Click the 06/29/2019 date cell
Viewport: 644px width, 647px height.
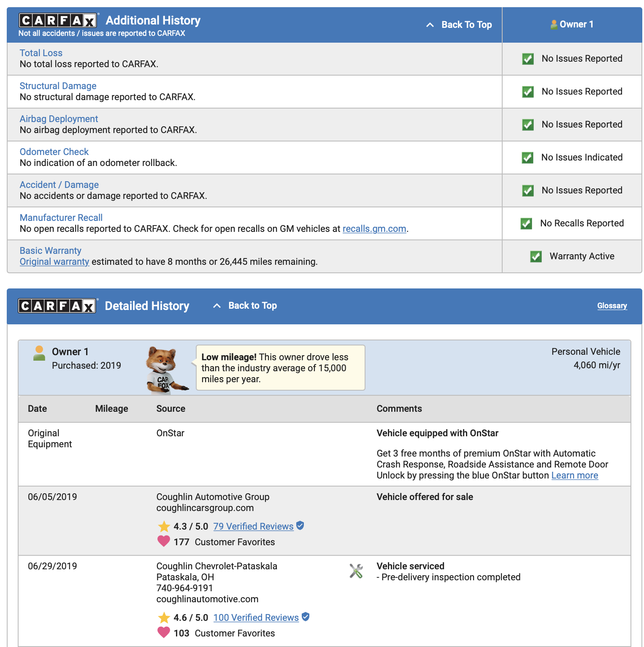coord(52,566)
